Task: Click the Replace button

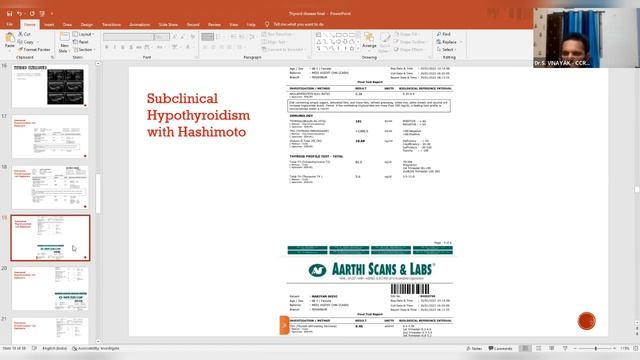Action: coord(447,42)
